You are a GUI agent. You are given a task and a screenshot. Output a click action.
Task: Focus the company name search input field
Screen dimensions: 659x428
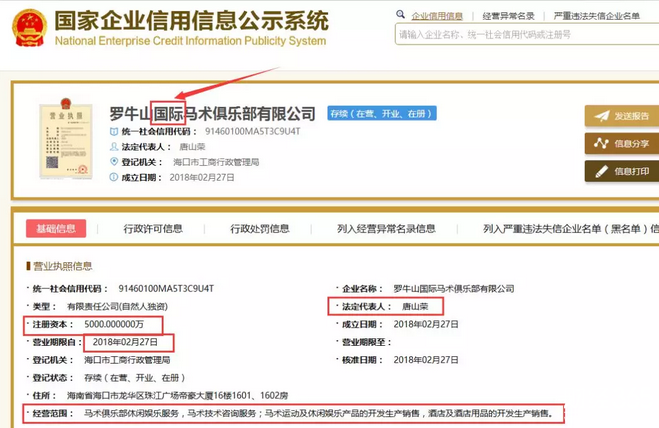tap(527, 34)
